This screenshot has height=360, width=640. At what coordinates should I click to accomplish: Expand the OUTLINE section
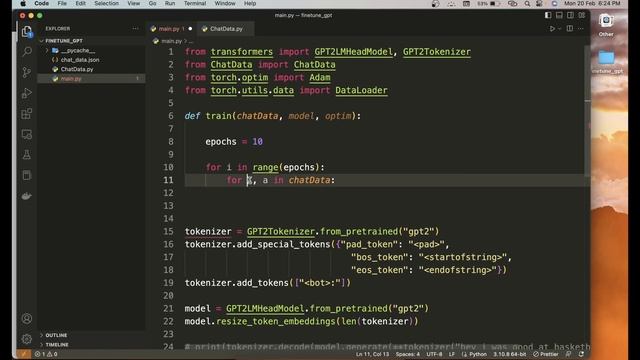pos(56,335)
